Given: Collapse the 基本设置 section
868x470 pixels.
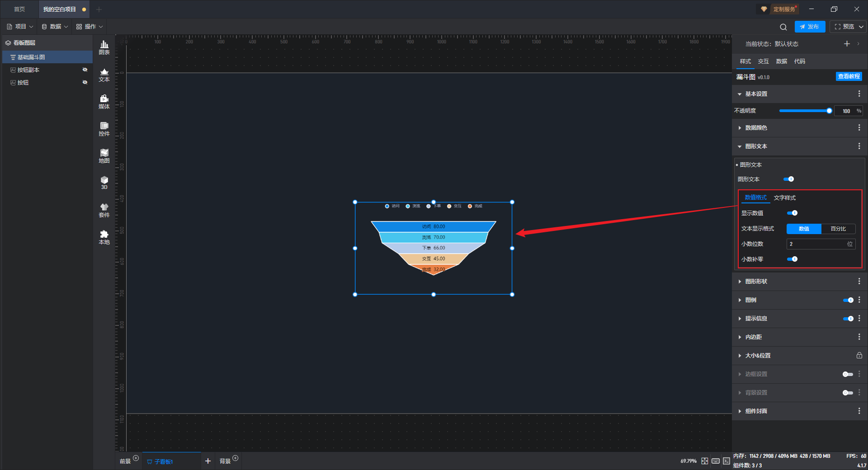Looking at the screenshot, I should tap(740, 94).
